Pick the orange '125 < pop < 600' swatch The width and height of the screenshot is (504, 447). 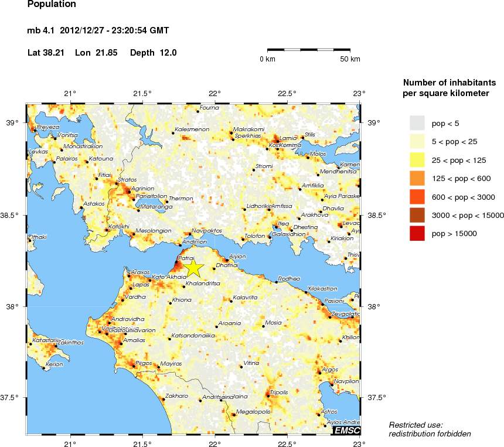coord(417,178)
